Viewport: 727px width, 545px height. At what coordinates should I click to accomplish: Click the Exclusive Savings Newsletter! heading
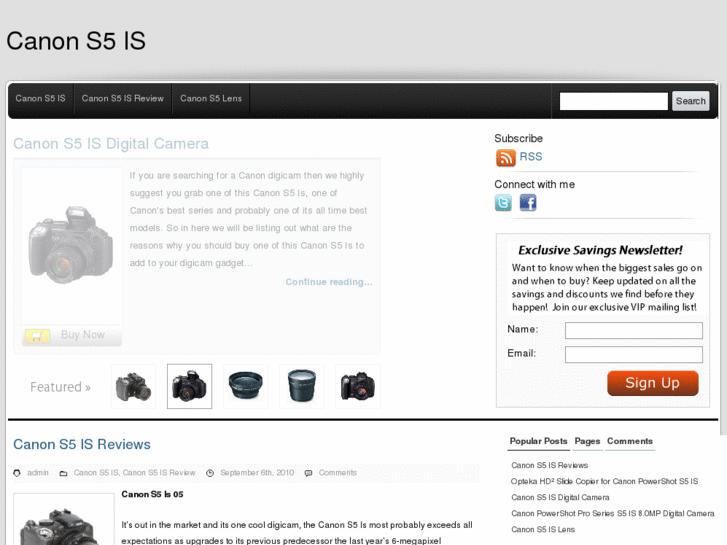pyautogui.click(x=600, y=250)
